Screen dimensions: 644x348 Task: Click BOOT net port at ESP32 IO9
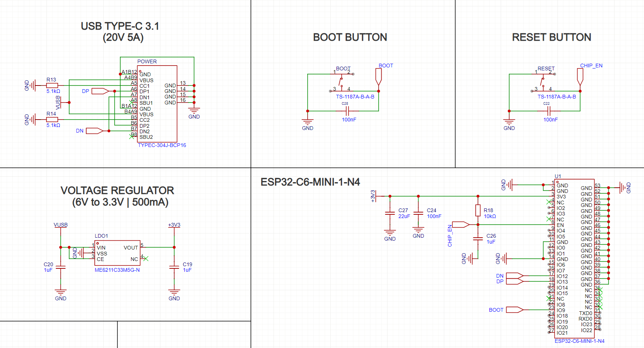(x=515, y=310)
